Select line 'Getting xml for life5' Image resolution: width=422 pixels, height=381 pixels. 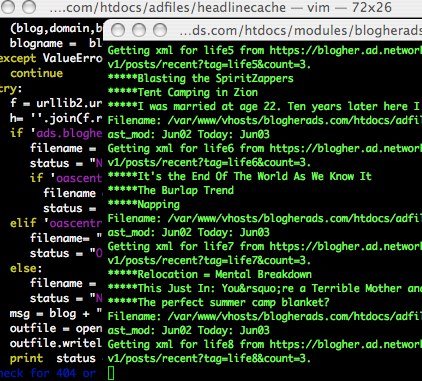(x=265, y=50)
